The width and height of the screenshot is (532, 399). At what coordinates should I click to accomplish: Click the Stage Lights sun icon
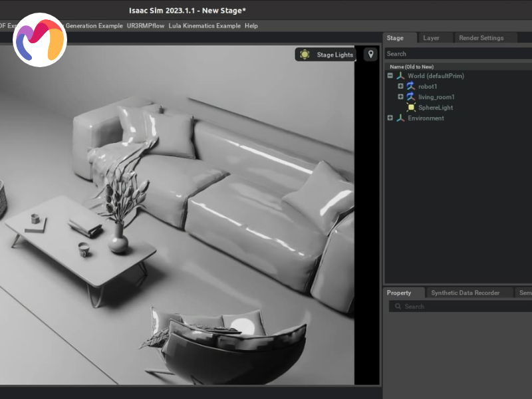tap(305, 55)
